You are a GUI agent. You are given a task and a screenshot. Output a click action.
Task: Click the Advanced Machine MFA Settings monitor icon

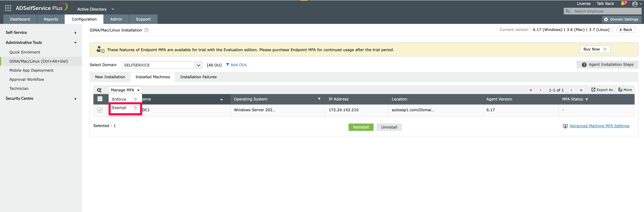coord(565,126)
